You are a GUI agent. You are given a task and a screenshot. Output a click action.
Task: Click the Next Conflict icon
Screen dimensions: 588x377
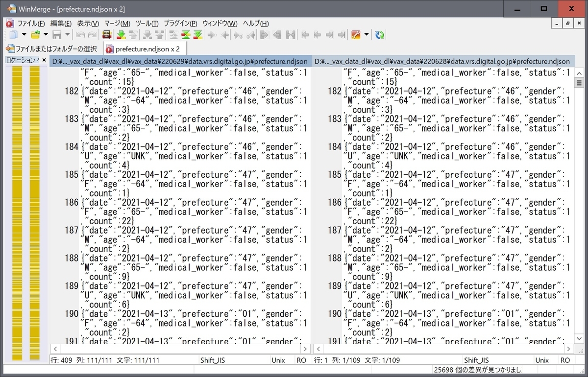[x=147, y=35]
